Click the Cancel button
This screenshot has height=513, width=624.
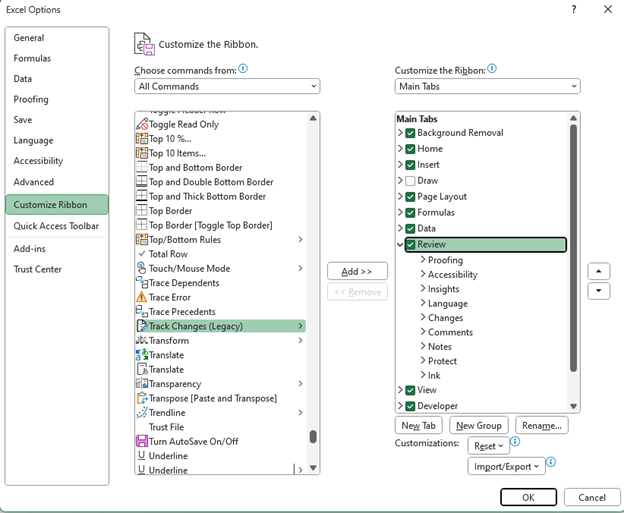[592, 497]
